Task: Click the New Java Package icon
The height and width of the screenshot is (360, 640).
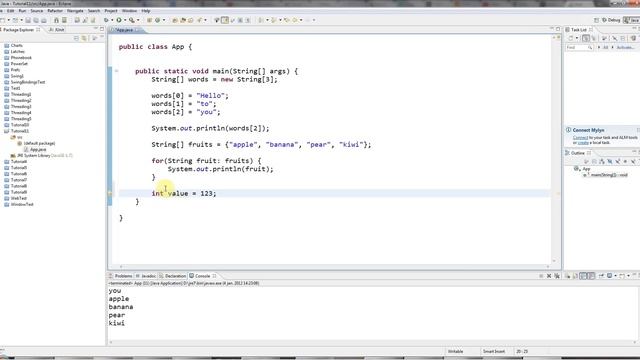Action: 149,20
